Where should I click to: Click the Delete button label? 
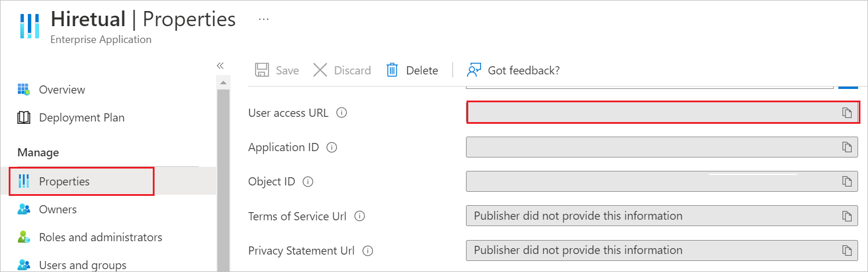[x=422, y=70]
